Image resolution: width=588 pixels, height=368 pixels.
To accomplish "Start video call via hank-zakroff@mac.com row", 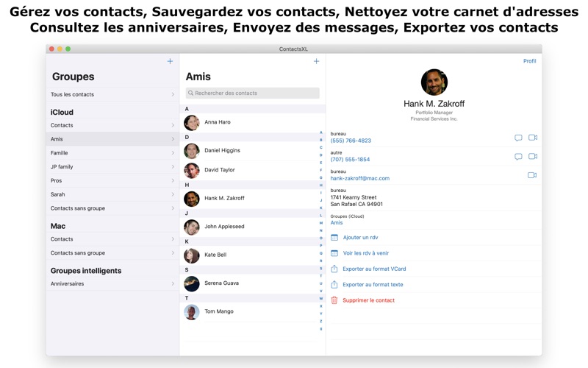I will coord(532,175).
